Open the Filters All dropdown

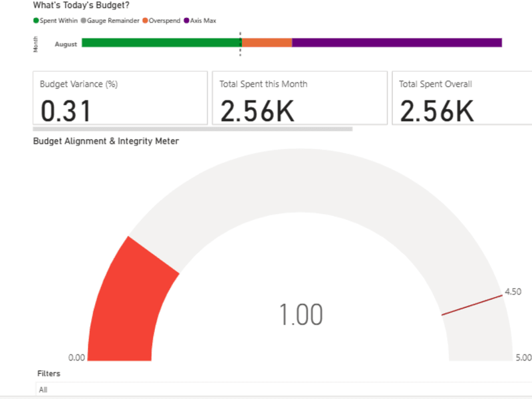284,389
